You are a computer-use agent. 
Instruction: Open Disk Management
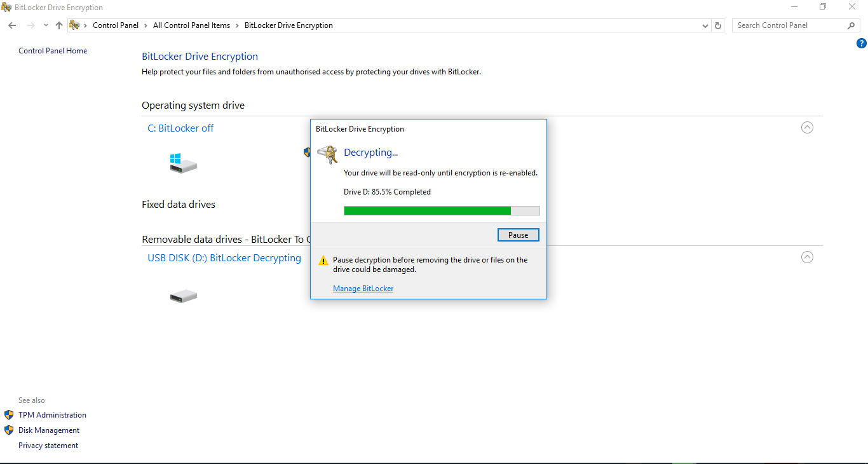pos(49,430)
